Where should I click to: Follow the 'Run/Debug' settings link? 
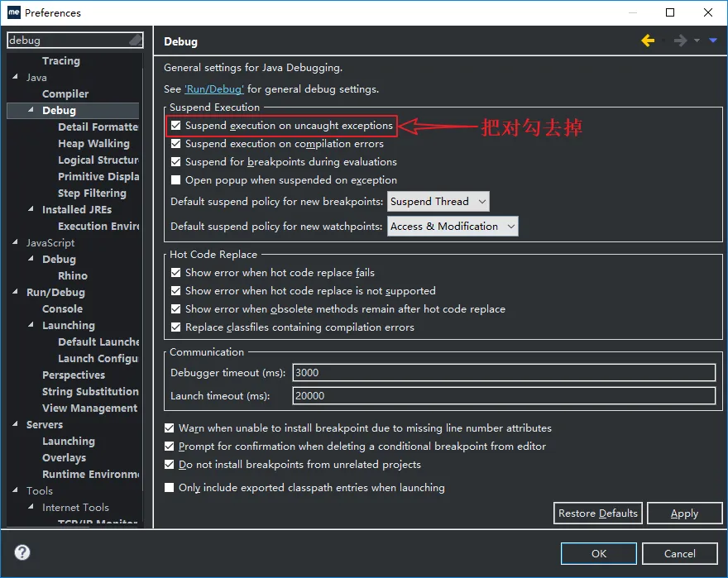click(214, 89)
